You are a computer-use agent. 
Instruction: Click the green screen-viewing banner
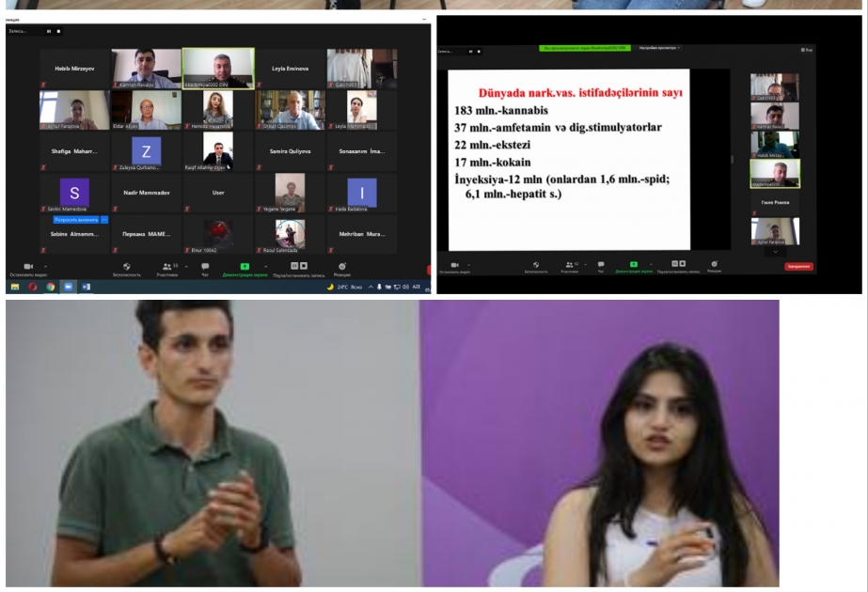pos(585,48)
